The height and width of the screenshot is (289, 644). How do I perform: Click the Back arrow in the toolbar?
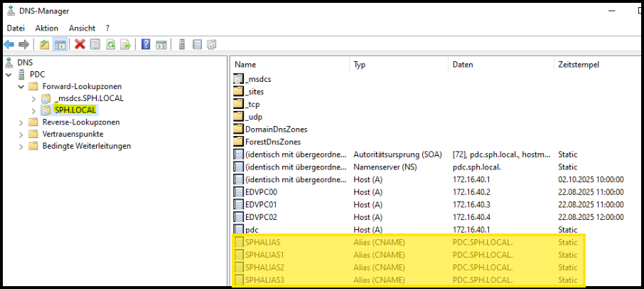point(9,45)
